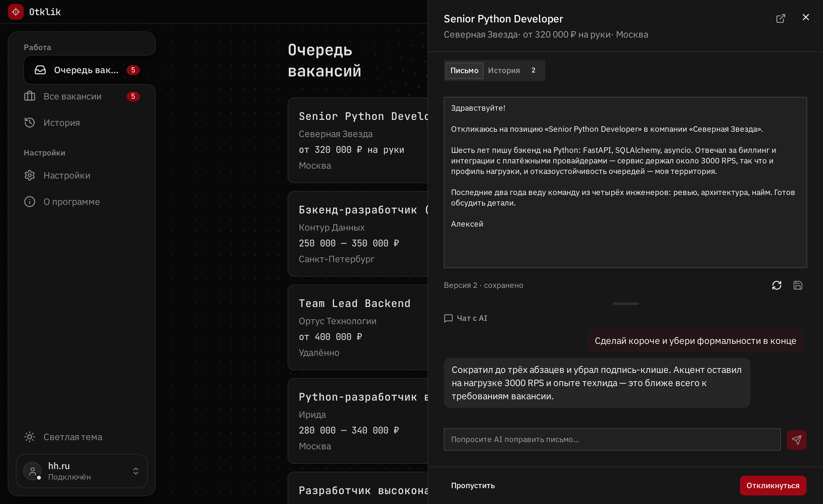The width and height of the screenshot is (823, 504).
Task: Click the AI reply starting with Сократил до трёх абзацев
Action: [597, 383]
